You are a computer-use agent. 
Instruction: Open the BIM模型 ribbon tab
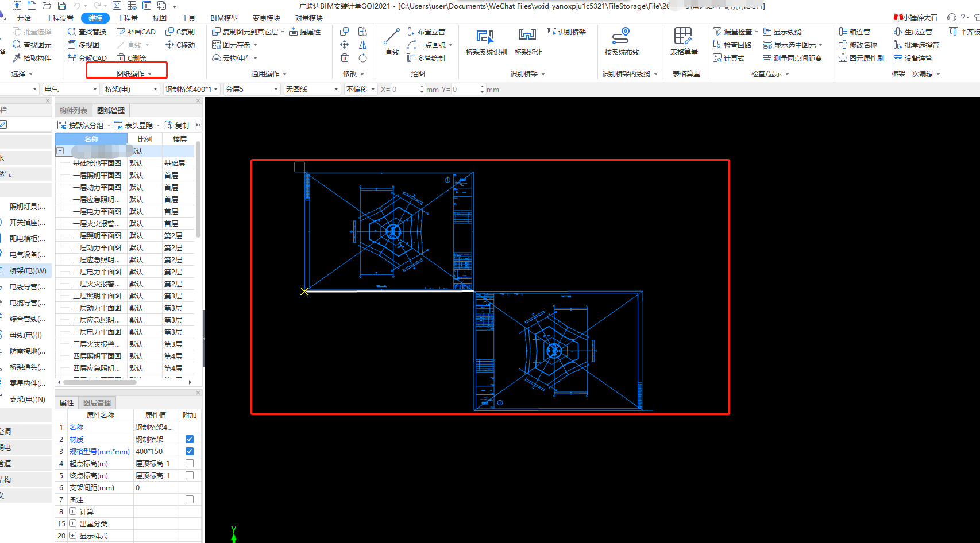click(224, 18)
